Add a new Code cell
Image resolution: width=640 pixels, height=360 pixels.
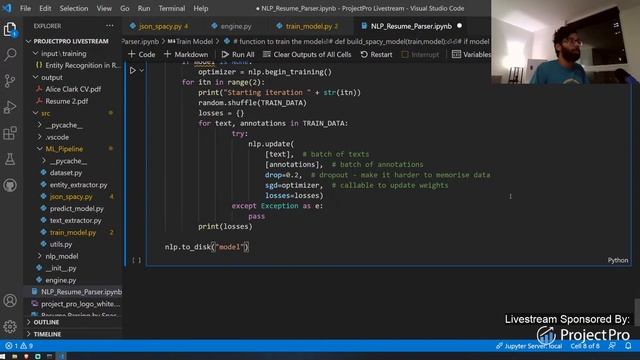point(142,54)
